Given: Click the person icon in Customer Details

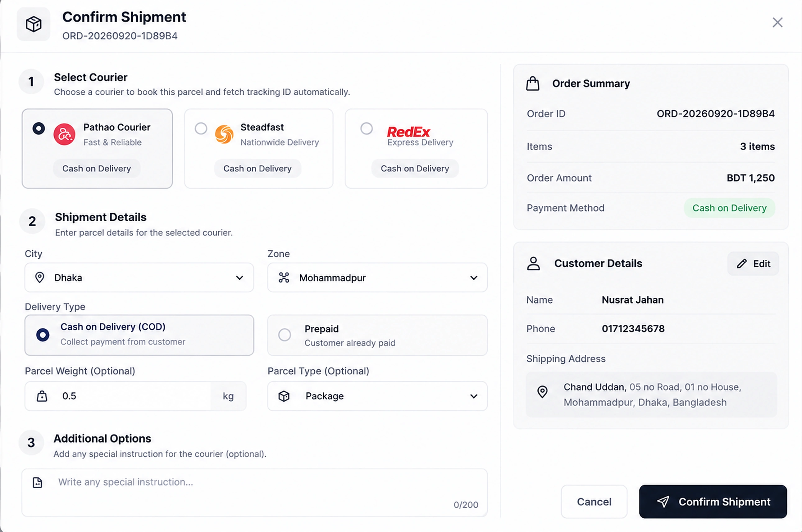Looking at the screenshot, I should [x=533, y=263].
